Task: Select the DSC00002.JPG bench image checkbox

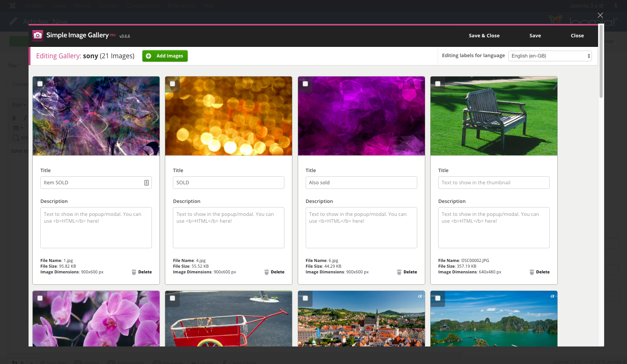Action: 438,84
